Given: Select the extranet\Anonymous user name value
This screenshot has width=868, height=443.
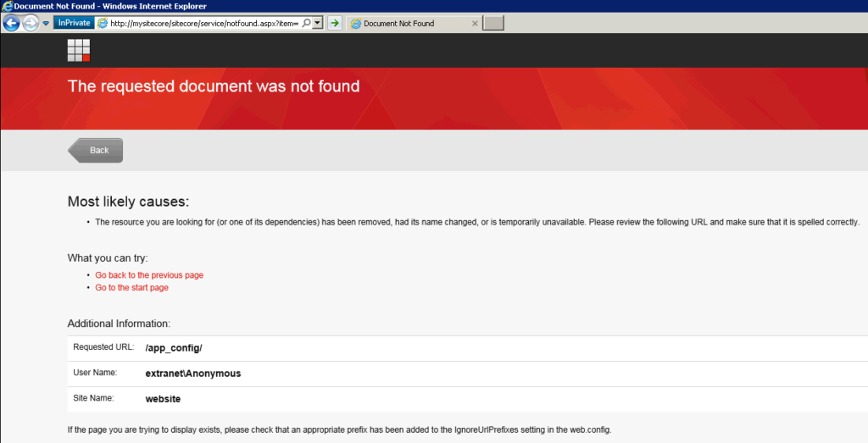Looking at the screenshot, I should [193, 374].
